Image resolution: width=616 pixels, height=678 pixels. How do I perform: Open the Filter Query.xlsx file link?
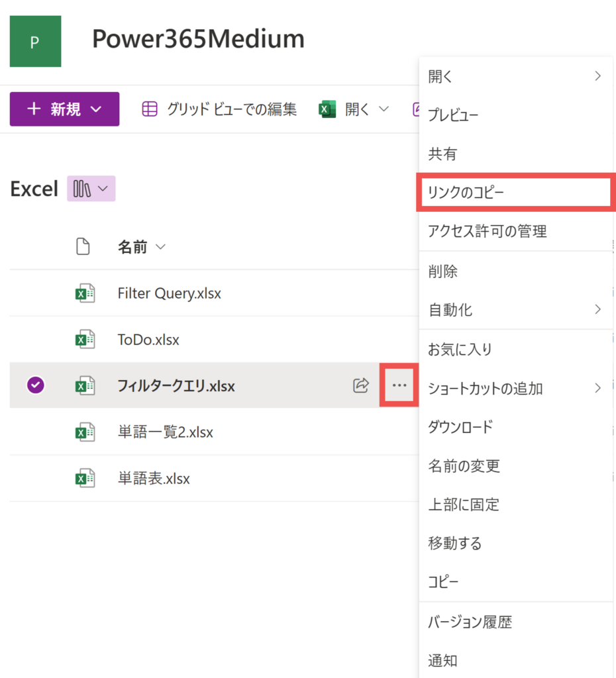coord(169,293)
